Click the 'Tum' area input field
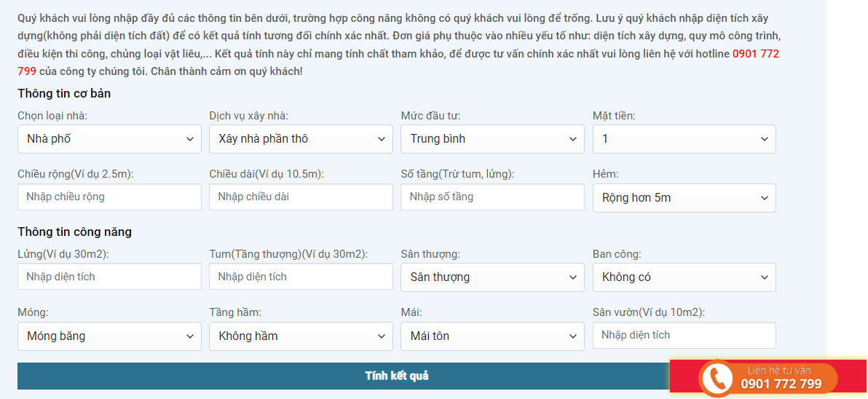Screen dimensions: 868x399 (301, 277)
